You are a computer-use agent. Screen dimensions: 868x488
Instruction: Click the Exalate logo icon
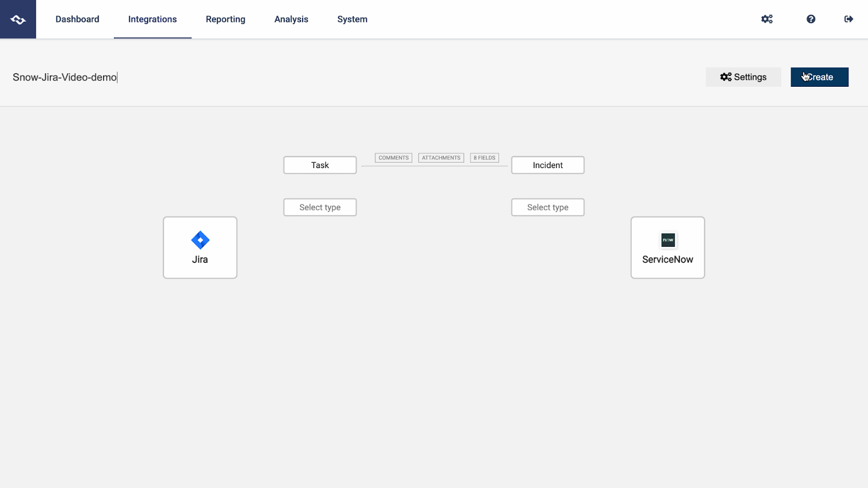pos(17,19)
